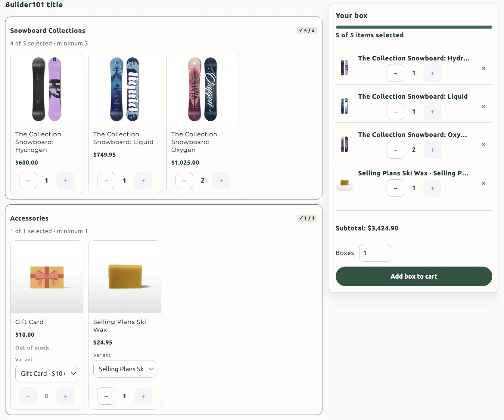Select the Gift Card product image
The width and height of the screenshot is (504, 420).
click(47, 277)
